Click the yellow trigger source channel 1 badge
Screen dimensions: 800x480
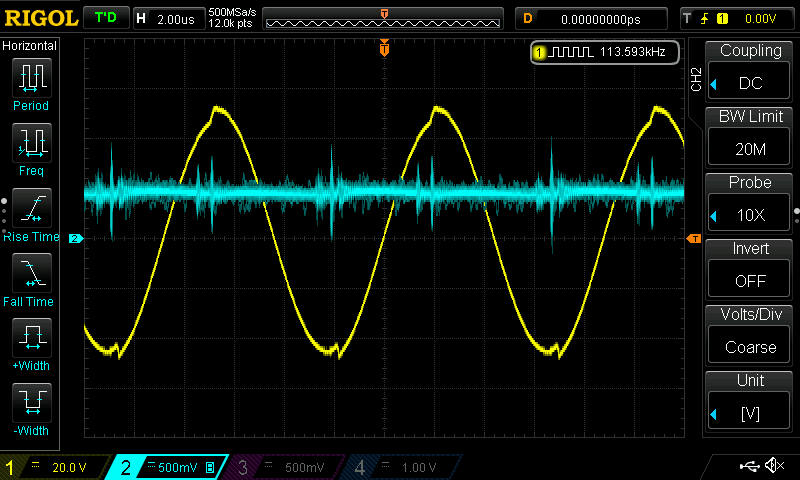click(x=722, y=19)
